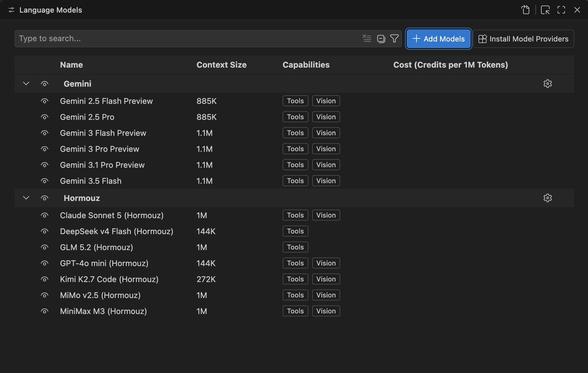This screenshot has height=373, width=588.
Task: Click the Name column header
Action: (71, 65)
